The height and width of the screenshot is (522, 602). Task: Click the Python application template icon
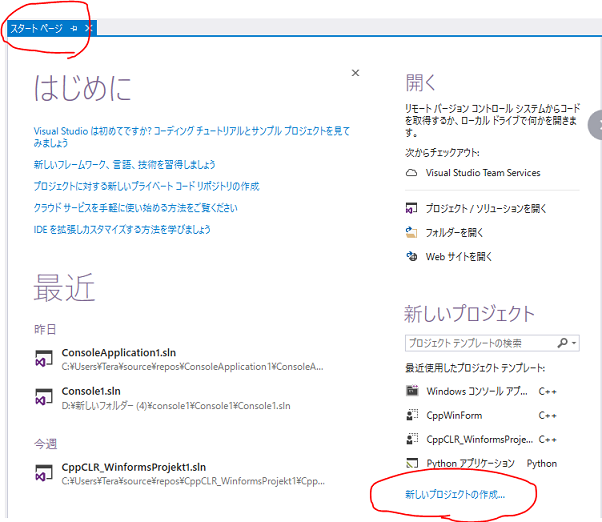(x=412, y=463)
